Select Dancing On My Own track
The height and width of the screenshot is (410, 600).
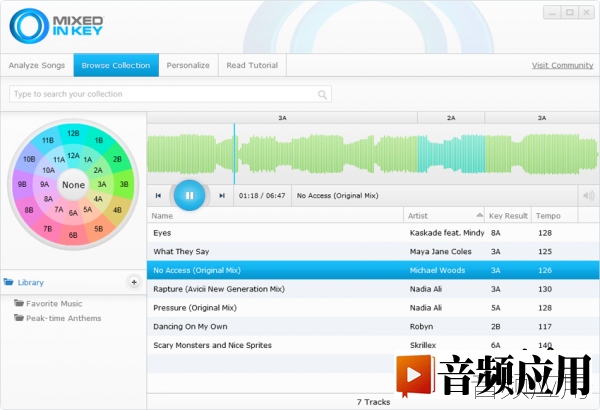tap(373, 327)
